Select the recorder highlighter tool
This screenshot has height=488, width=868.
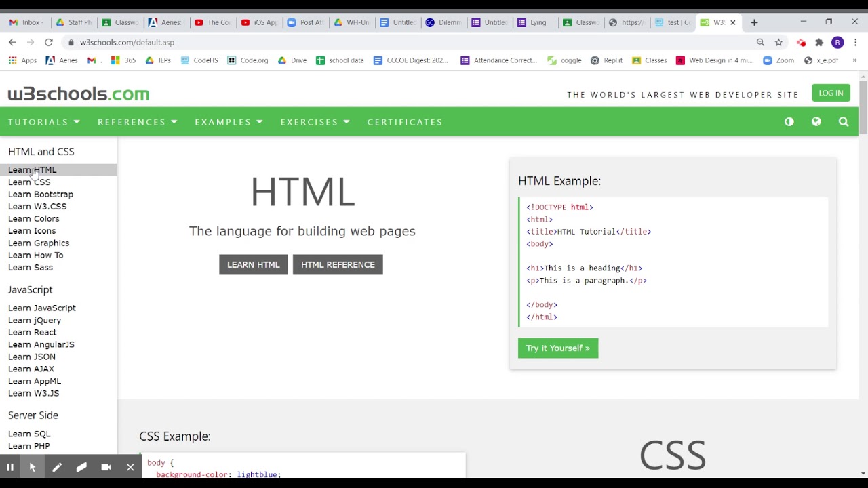coord(81,467)
